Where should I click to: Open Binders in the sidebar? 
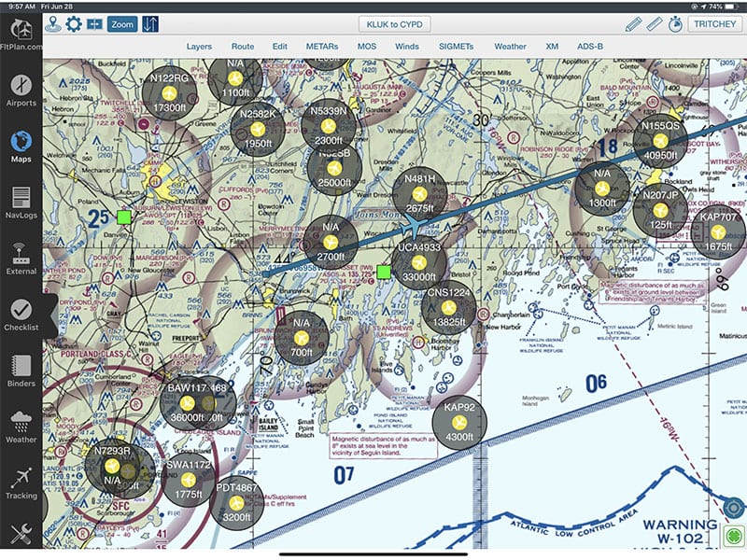(21, 371)
